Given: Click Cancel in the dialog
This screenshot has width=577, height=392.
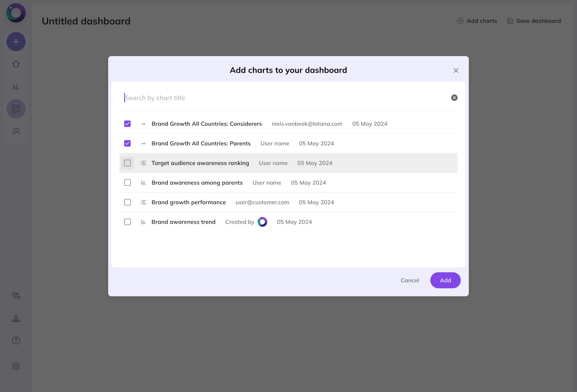Looking at the screenshot, I should (x=410, y=280).
